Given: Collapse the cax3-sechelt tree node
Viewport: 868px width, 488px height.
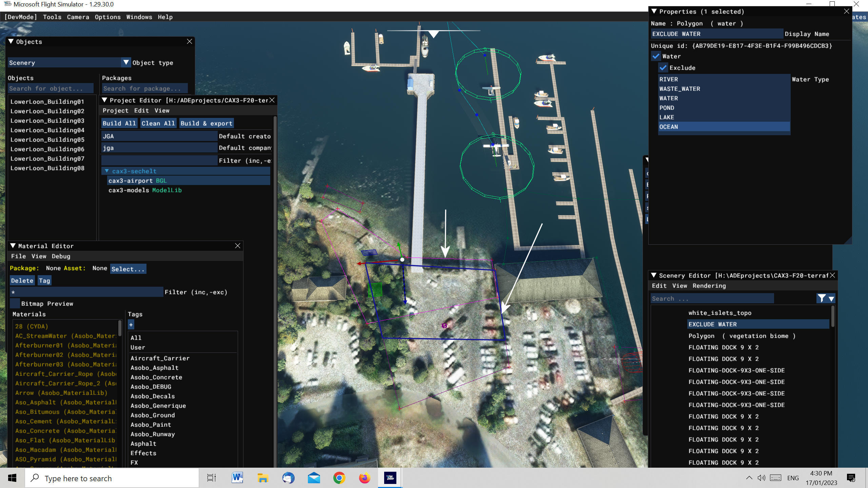Looking at the screenshot, I should [107, 171].
